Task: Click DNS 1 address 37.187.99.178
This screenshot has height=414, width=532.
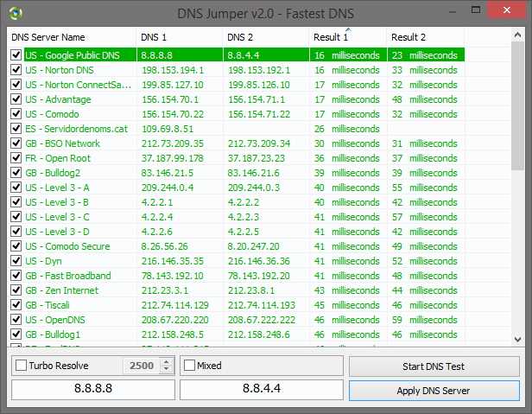Action: 173,158
